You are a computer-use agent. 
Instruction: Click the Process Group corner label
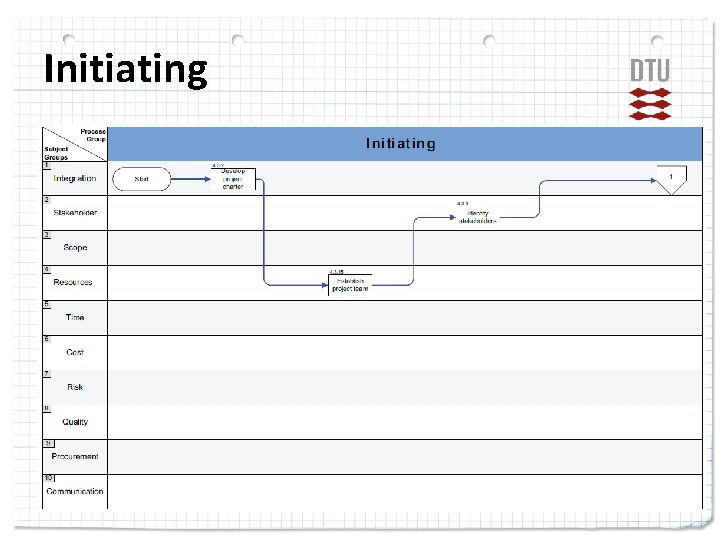click(93, 135)
